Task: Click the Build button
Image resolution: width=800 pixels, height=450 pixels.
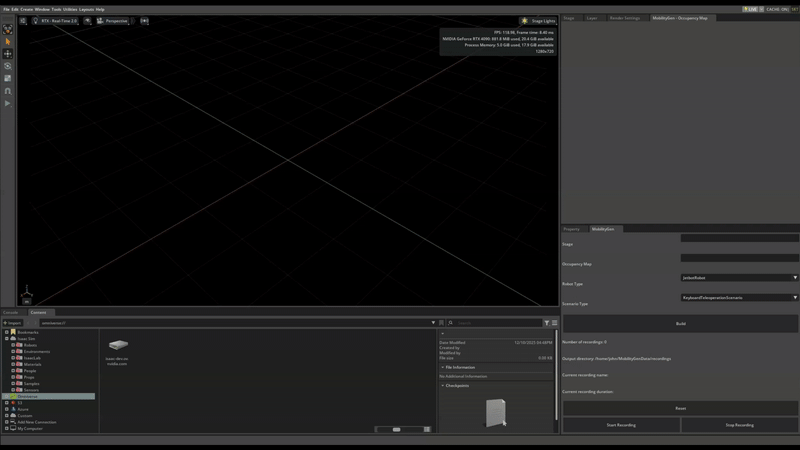Action: 680,323
